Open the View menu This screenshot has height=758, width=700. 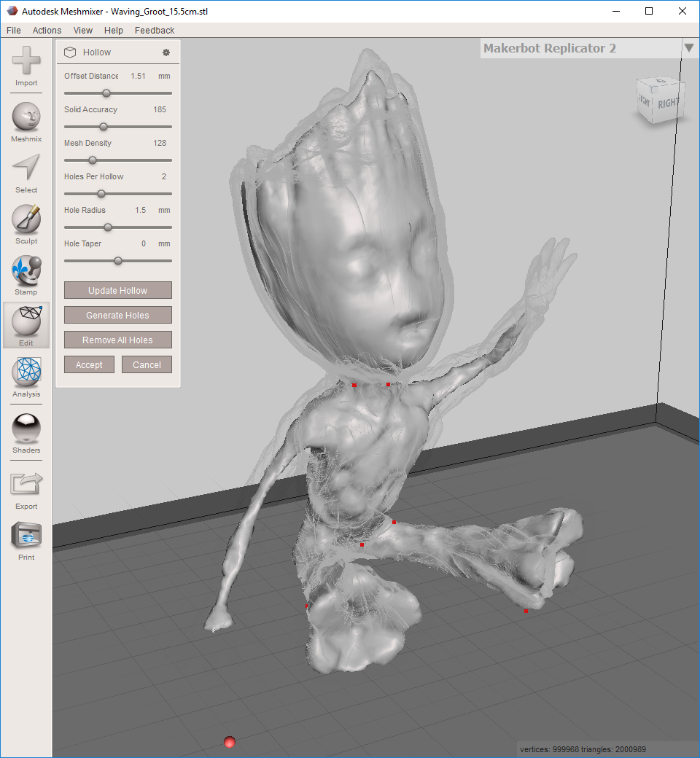pyautogui.click(x=82, y=30)
